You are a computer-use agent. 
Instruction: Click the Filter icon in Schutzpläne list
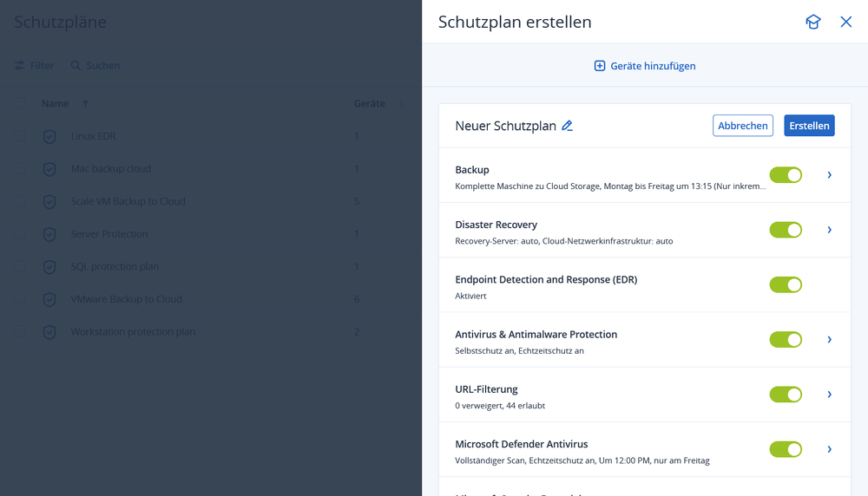[19, 66]
